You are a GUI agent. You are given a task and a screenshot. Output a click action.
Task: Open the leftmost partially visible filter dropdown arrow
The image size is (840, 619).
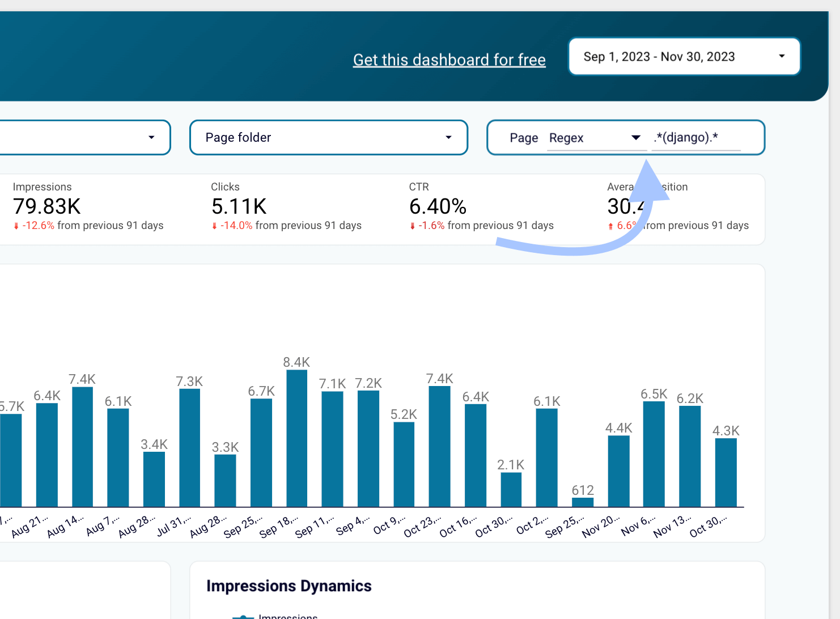pos(151,137)
